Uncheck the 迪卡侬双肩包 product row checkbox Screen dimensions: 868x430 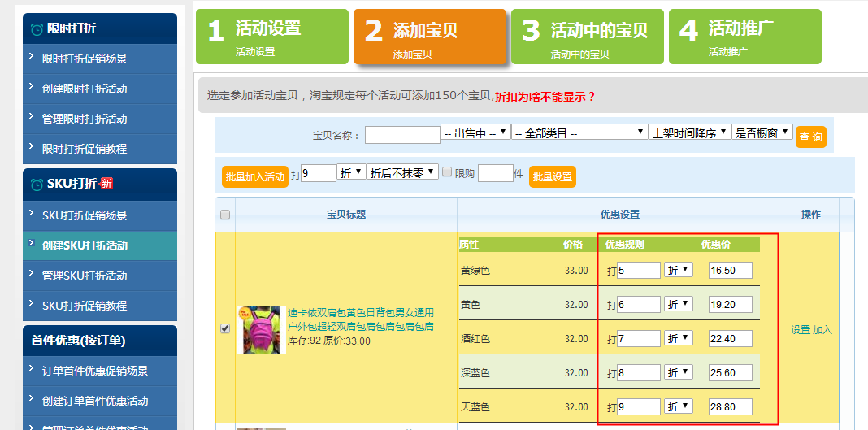coord(225,328)
